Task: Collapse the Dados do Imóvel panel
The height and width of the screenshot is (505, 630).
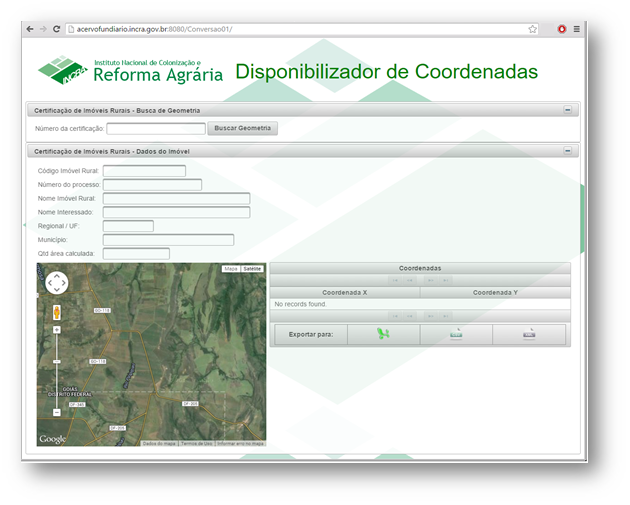Action: (568, 151)
